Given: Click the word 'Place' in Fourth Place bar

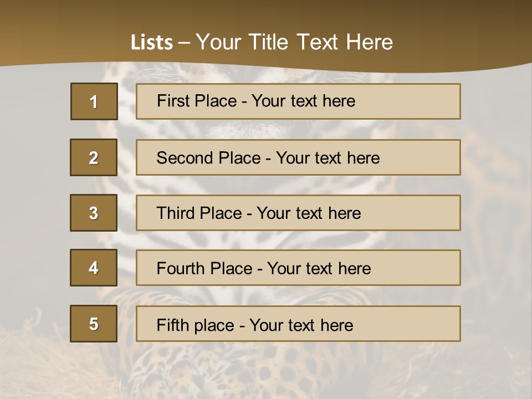Looking at the screenshot, I should [229, 269].
